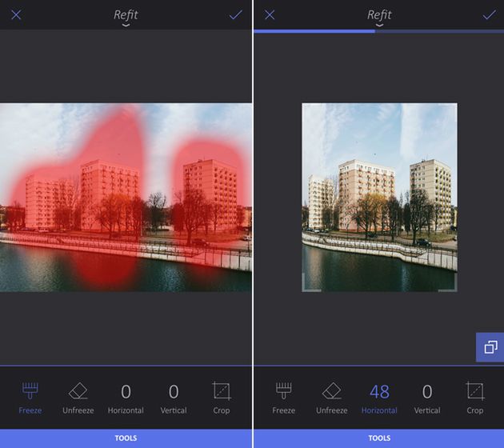Cancel Refit with X in left screen
This screenshot has height=448, width=504.
(x=16, y=14)
